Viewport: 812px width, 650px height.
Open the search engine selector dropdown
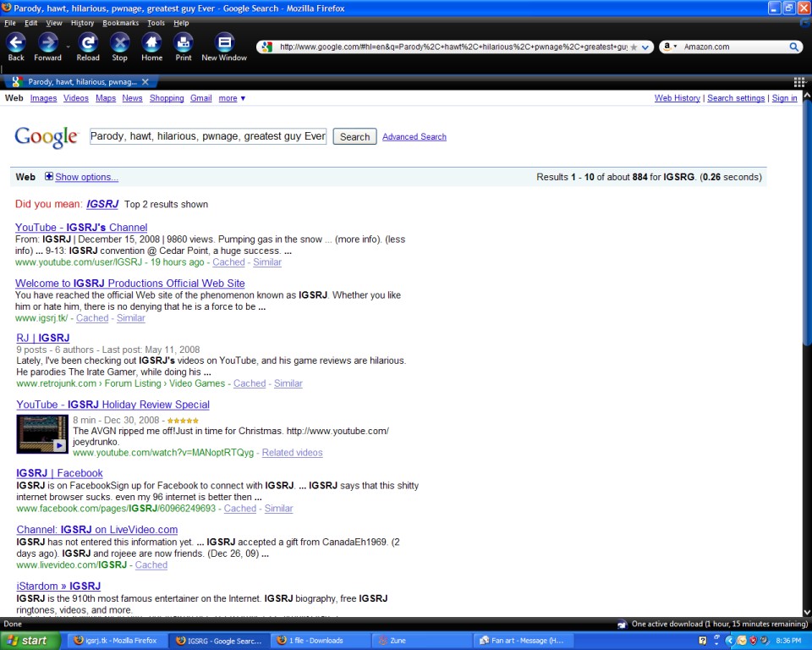coord(670,47)
